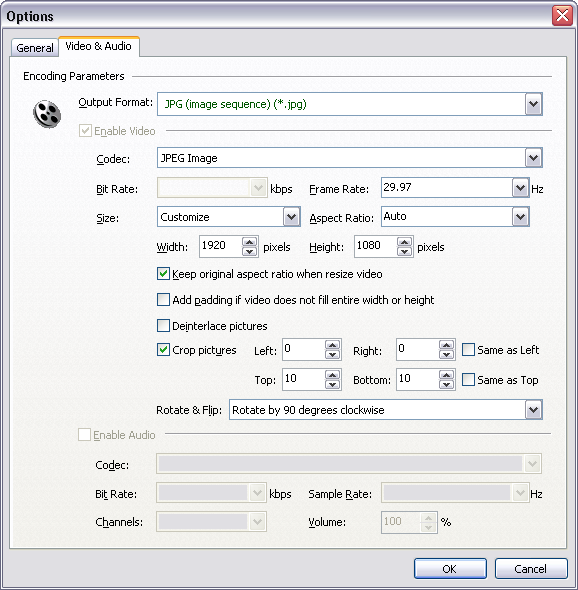This screenshot has width=578, height=590.
Task: Decrease Bottom crop value
Action: 446,384
